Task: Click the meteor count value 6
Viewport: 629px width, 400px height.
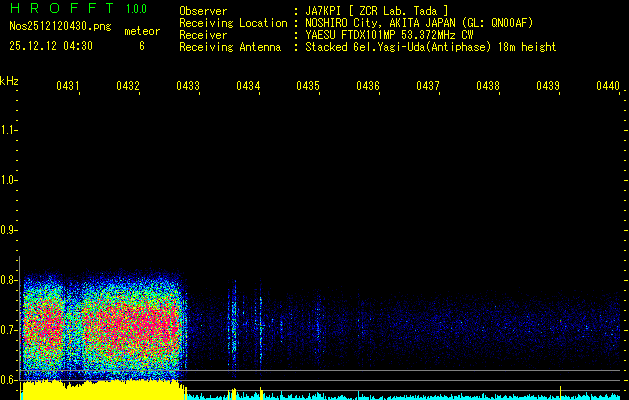Action: coord(142,46)
